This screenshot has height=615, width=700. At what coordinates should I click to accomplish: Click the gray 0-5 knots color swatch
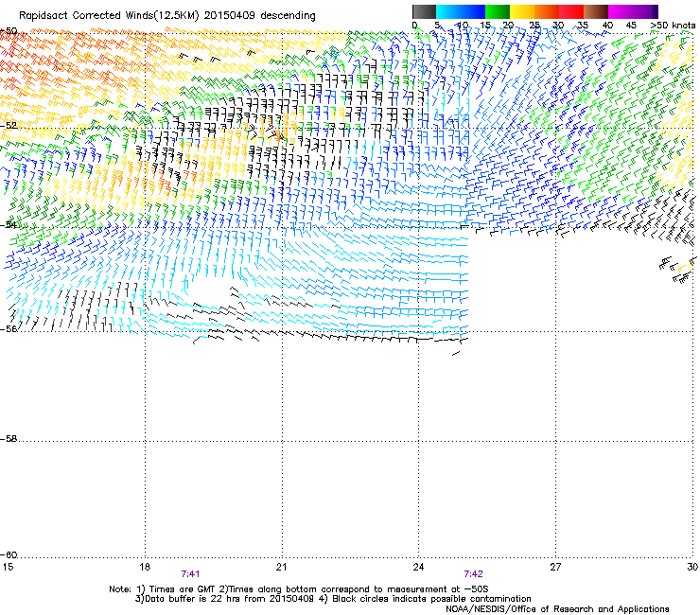pyautogui.click(x=424, y=11)
